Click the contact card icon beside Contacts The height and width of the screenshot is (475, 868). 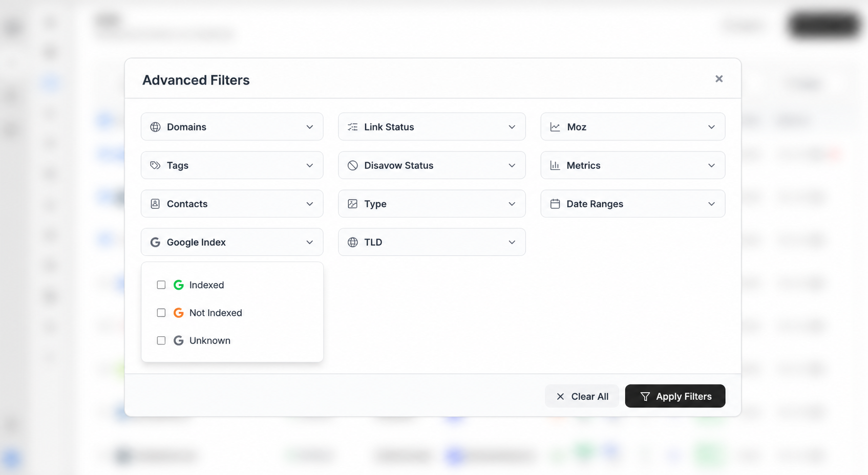point(155,204)
